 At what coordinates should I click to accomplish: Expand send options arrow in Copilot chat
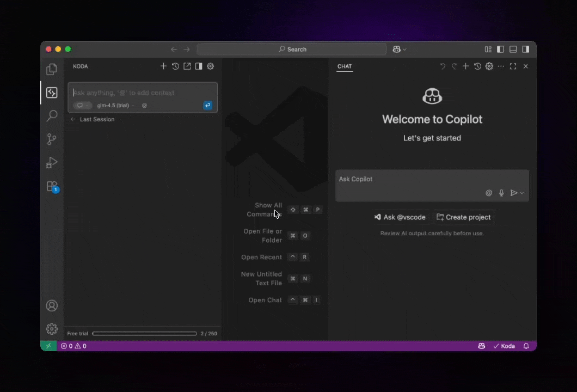tap(522, 193)
